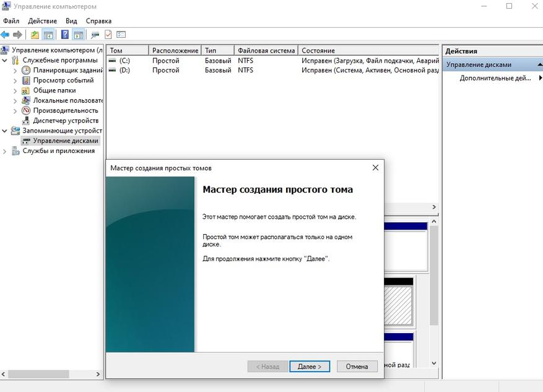Screen dimensions: 543x392
Task: Select the (C:) volume row
Action: click(124, 61)
